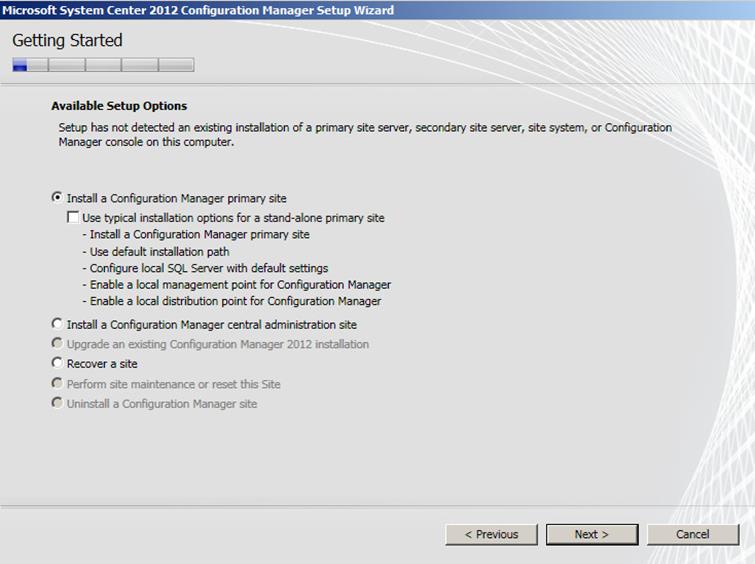Select Perform site maintenance or reset this Site

[57, 384]
